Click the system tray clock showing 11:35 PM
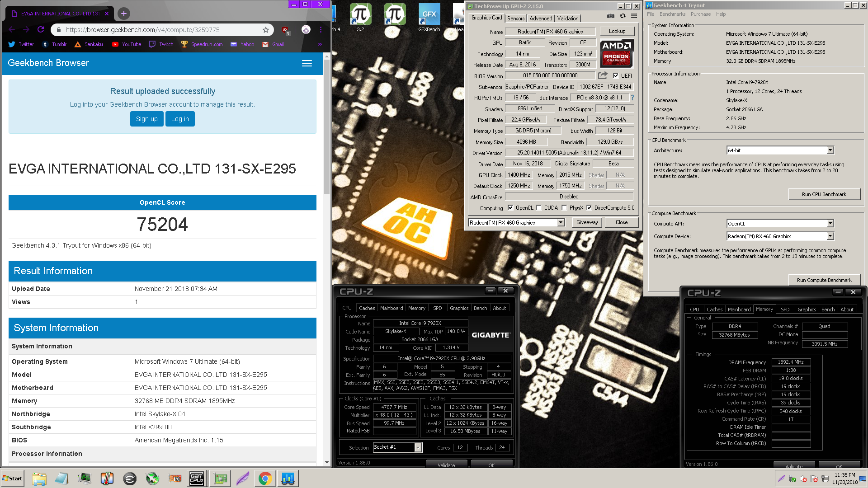The height and width of the screenshot is (488, 868). pyautogui.click(x=845, y=479)
